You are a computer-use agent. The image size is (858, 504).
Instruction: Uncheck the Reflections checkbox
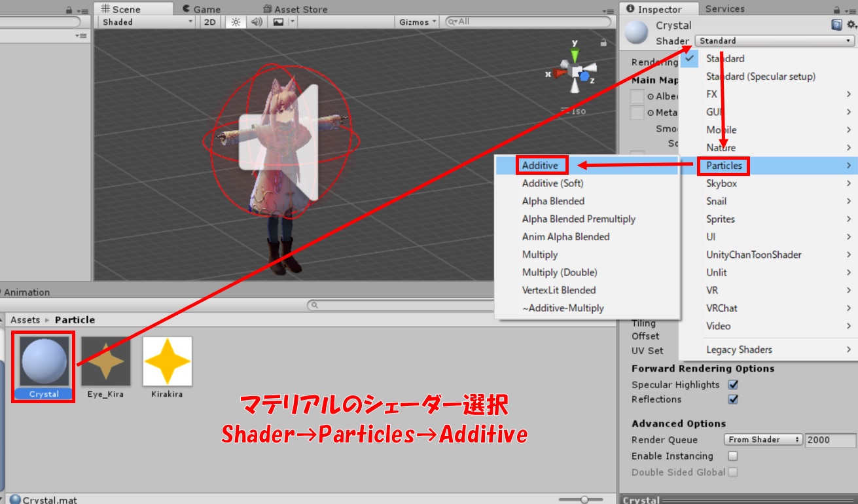(x=733, y=399)
